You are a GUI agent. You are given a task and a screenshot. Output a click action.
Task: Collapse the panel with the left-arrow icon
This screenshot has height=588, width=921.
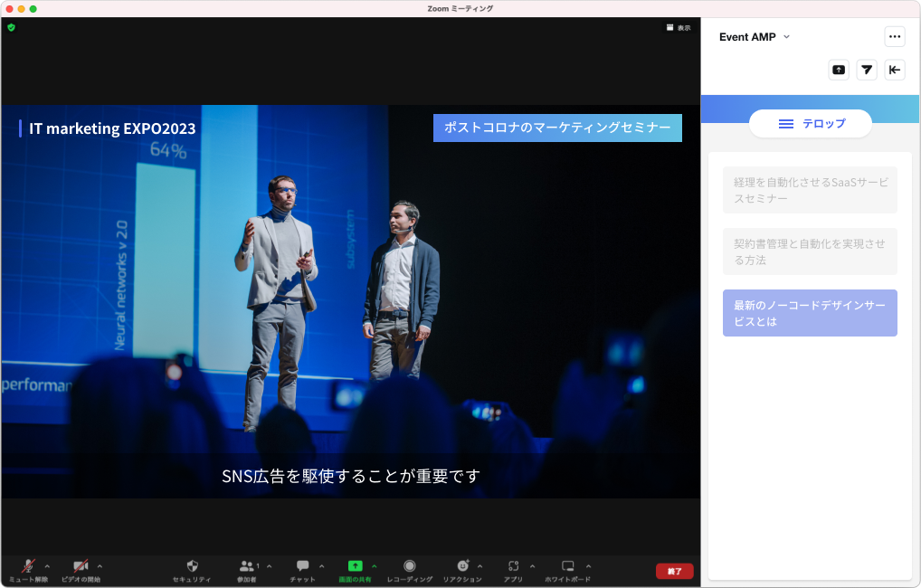[x=895, y=70]
